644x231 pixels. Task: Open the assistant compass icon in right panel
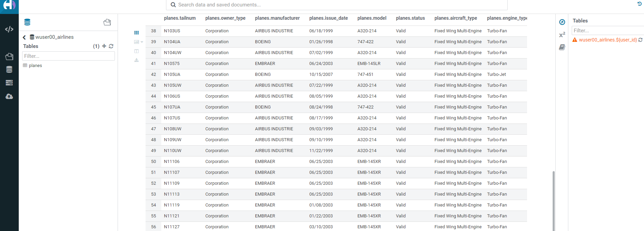pyautogui.click(x=562, y=22)
